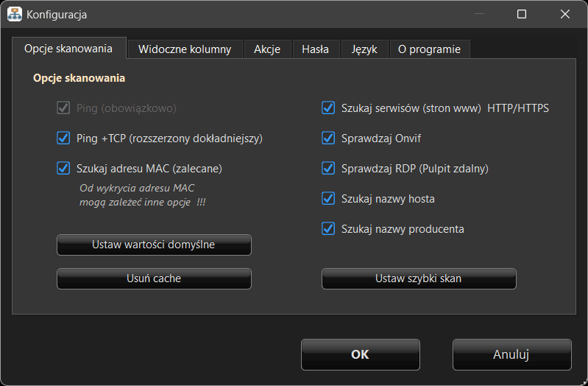Viewport: 588px width, 386px height.
Task: Cancel changes with the Anuluj button
Action: pos(511,354)
